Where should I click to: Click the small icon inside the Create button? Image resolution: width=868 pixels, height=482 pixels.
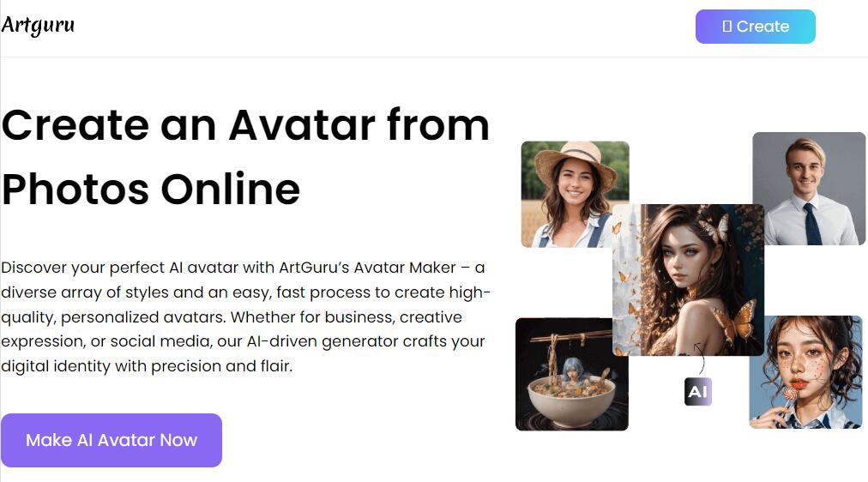pyautogui.click(x=726, y=26)
